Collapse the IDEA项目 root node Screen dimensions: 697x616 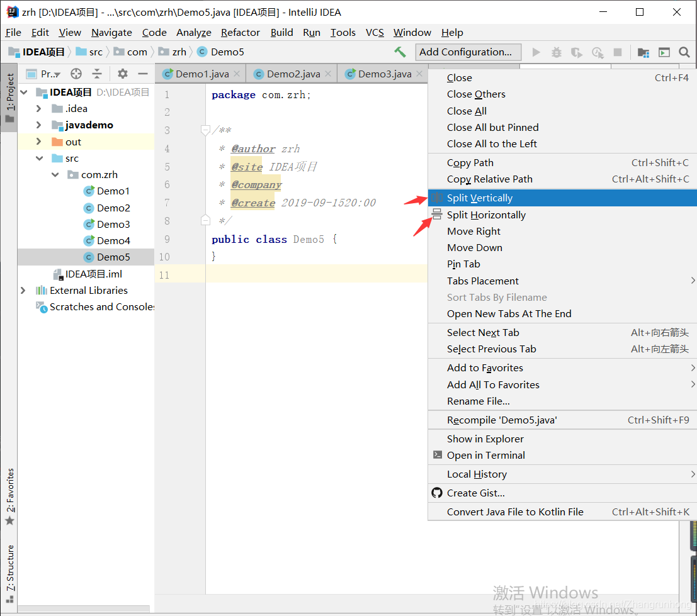24,92
